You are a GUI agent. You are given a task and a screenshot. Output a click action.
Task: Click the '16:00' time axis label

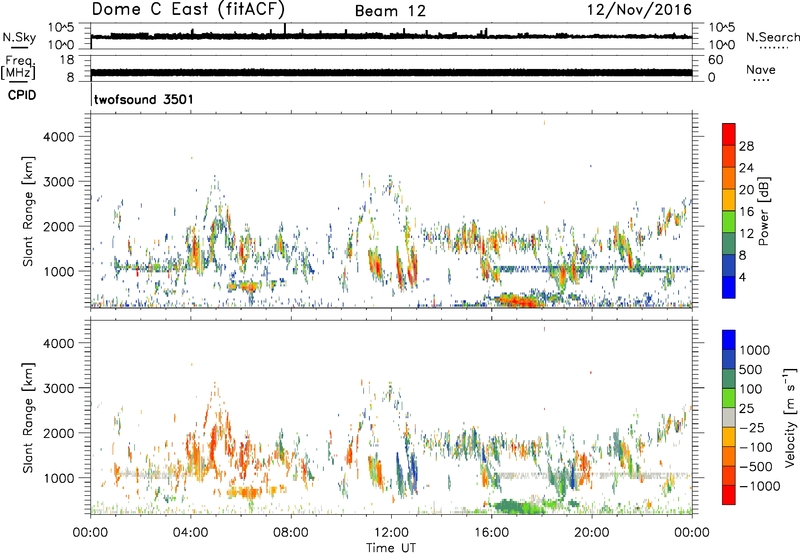(491, 533)
